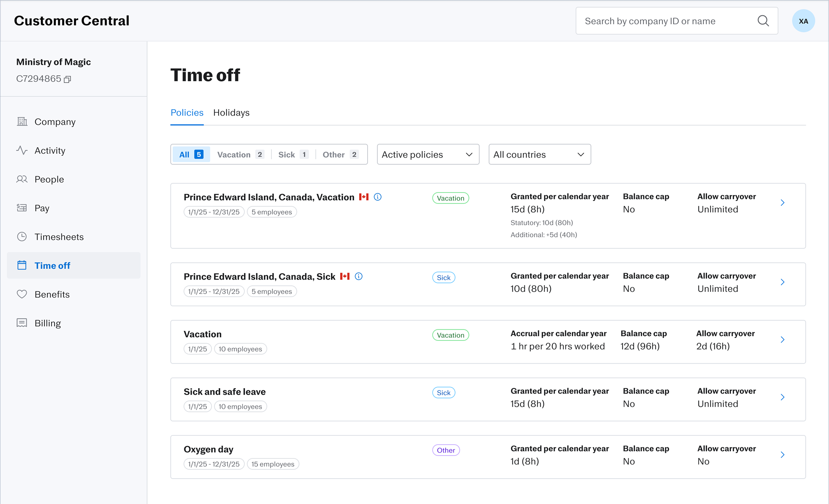Click the Benefits heart icon

click(22, 294)
